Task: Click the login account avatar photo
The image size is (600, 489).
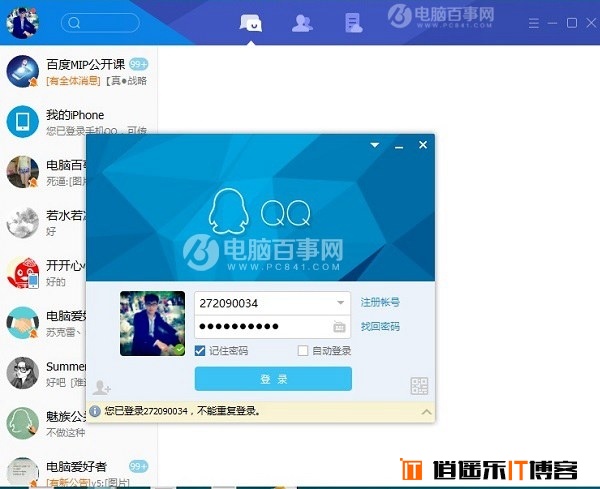Action: coord(152,323)
